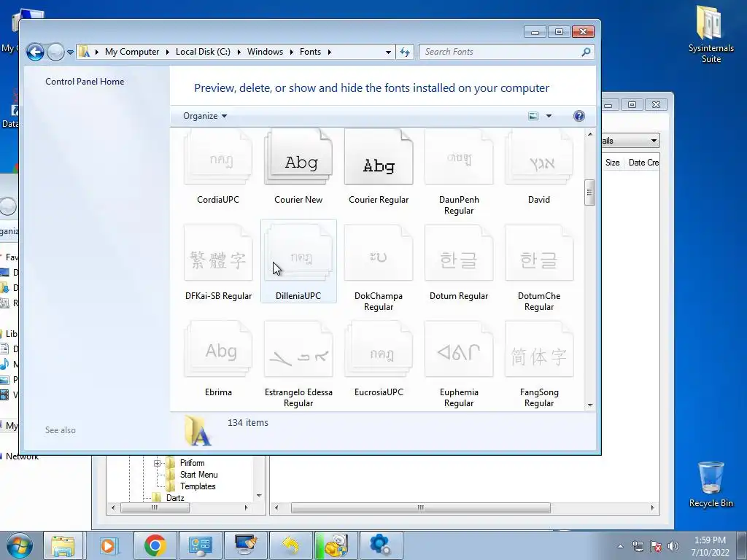This screenshot has width=747, height=560.
Task: Click the Back navigation arrow
Action: [35, 52]
